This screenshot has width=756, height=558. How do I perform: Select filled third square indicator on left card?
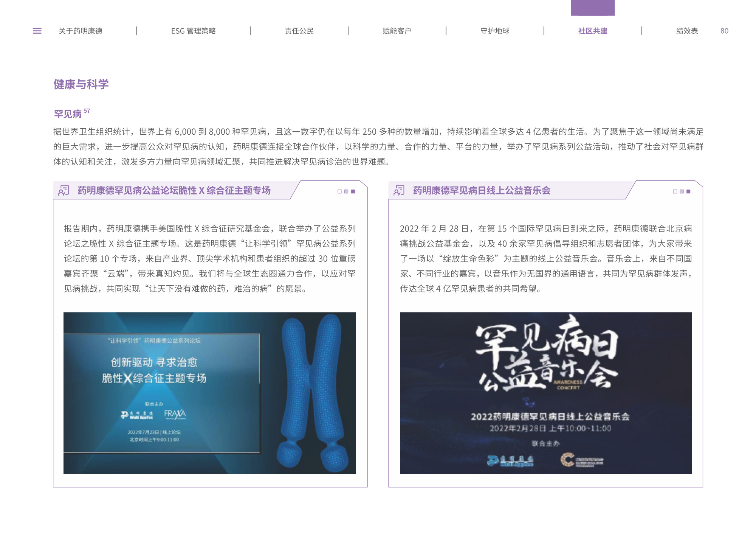coord(353,191)
